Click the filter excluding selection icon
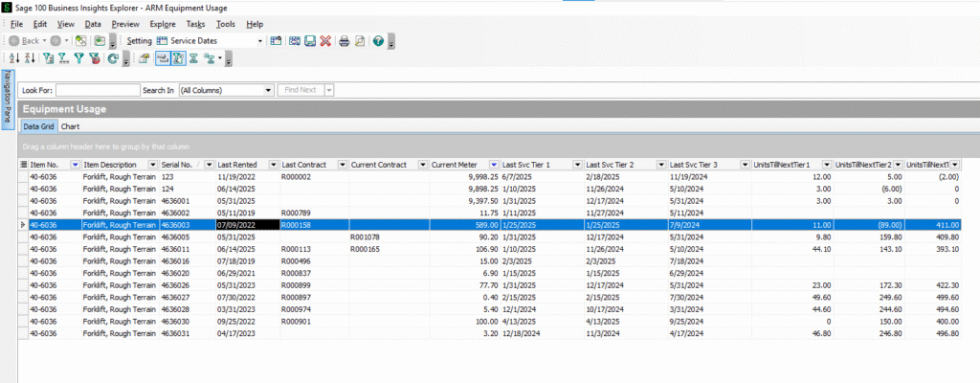The image size is (980, 383). tap(63, 58)
